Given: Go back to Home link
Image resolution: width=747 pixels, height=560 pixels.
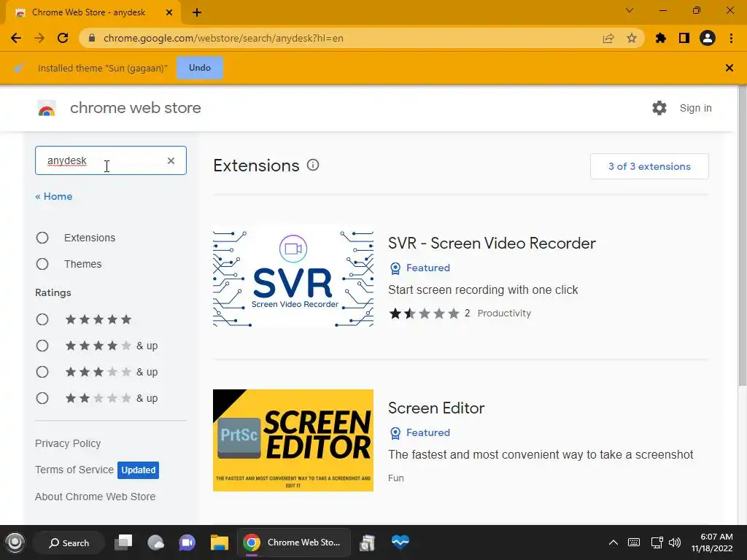Looking at the screenshot, I should pyautogui.click(x=54, y=196).
